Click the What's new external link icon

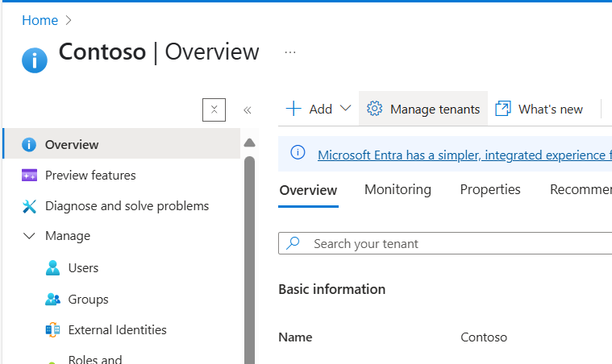[x=502, y=109]
